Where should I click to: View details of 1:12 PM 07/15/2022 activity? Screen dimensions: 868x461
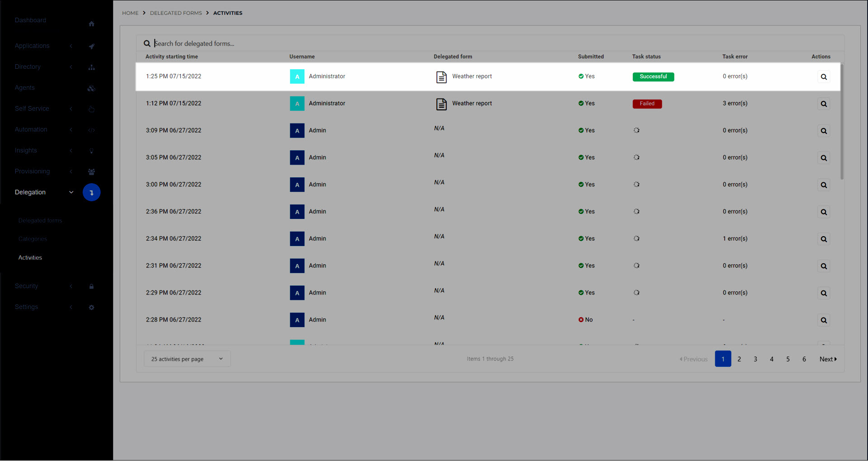[824, 104]
